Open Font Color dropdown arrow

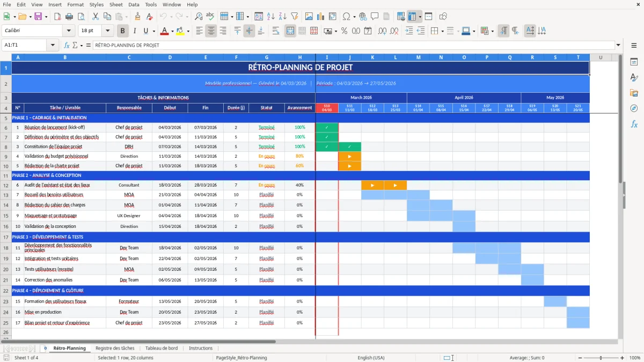point(172,31)
